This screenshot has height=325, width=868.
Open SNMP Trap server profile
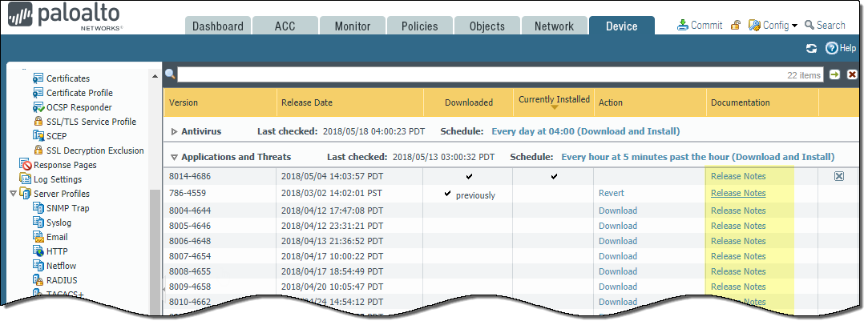[x=68, y=208]
